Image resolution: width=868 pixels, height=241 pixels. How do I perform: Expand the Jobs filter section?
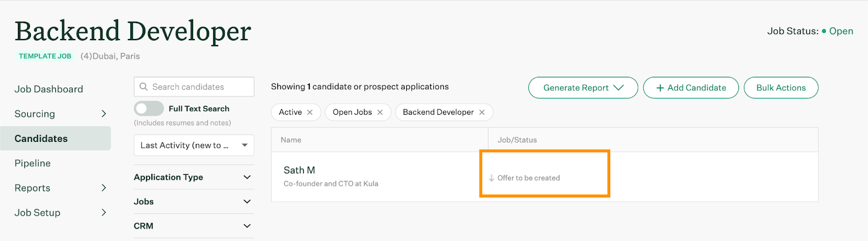pyautogui.click(x=194, y=201)
